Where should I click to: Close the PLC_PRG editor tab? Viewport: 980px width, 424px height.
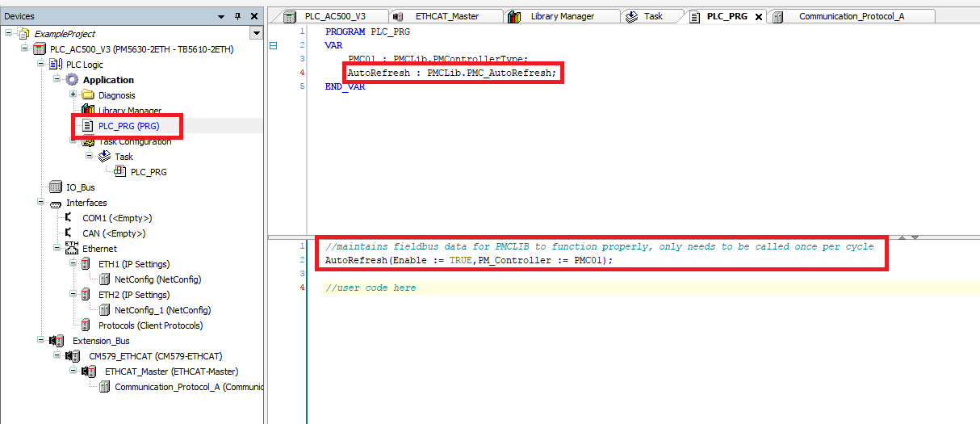pyautogui.click(x=758, y=17)
